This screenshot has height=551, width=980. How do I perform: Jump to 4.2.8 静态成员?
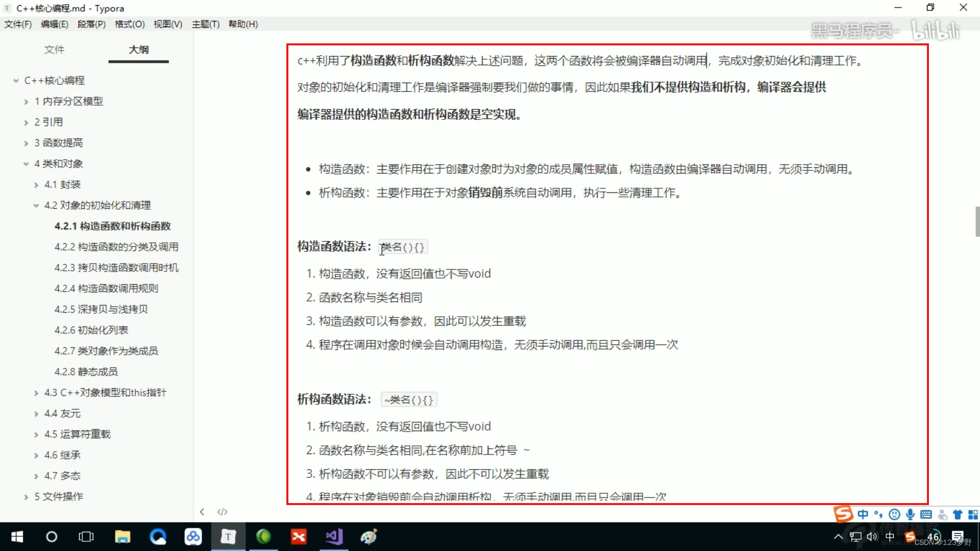86,372
